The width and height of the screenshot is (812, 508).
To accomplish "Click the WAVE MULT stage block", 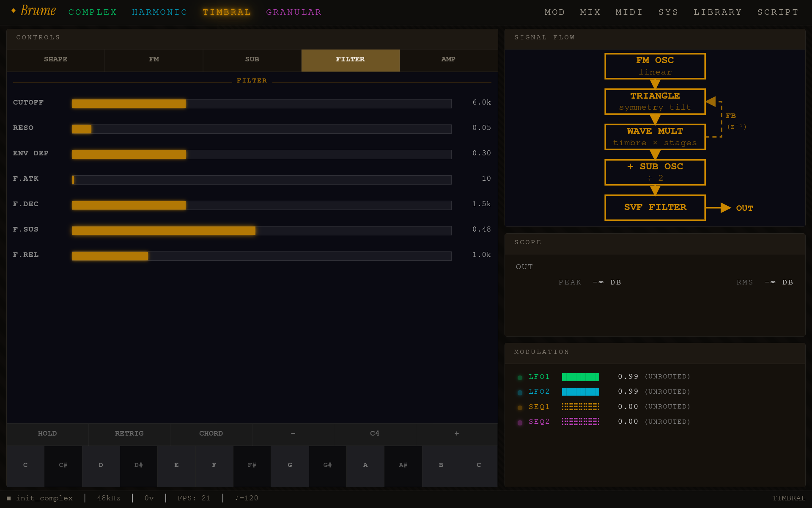I will [x=655, y=136].
